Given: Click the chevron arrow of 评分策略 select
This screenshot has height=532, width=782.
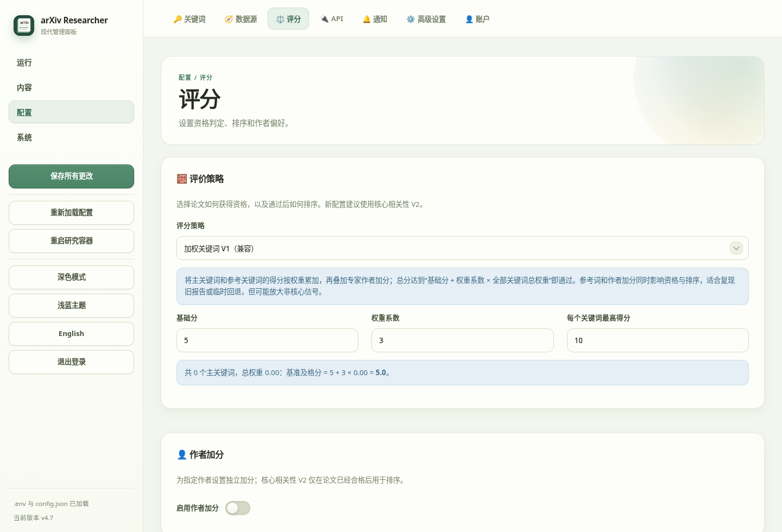Looking at the screenshot, I should [736, 248].
